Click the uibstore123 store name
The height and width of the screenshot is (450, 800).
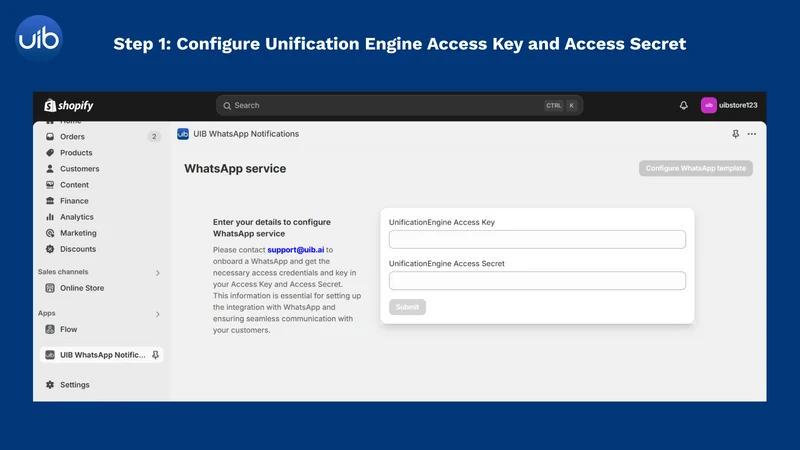coord(738,106)
